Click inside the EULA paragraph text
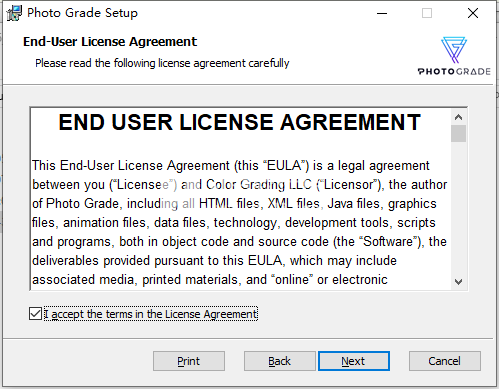Image resolution: width=499 pixels, height=389 pixels. coord(239,222)
